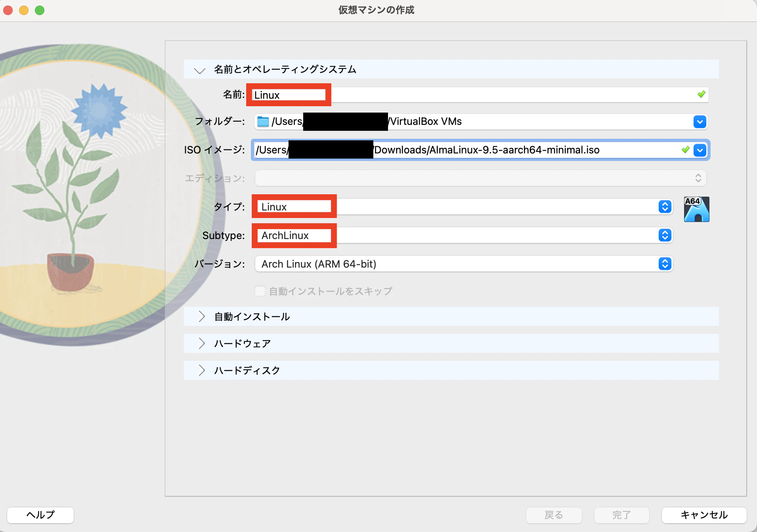Click the 戻る button

554,515
